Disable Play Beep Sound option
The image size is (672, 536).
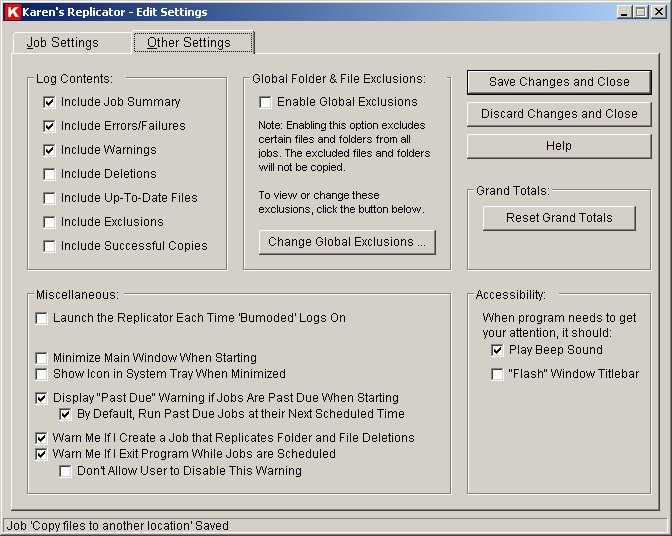tap(497, 350)
